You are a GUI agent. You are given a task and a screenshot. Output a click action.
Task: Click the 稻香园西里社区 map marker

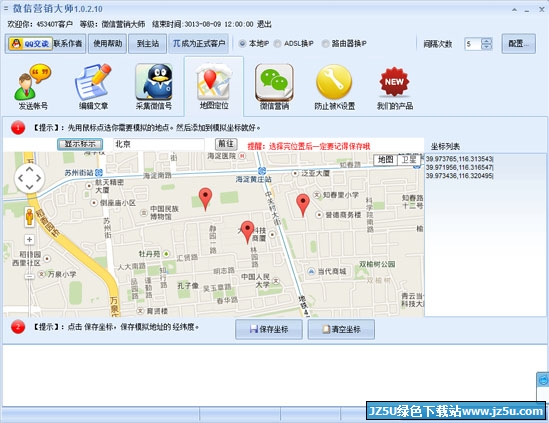[x=47, y=259]
